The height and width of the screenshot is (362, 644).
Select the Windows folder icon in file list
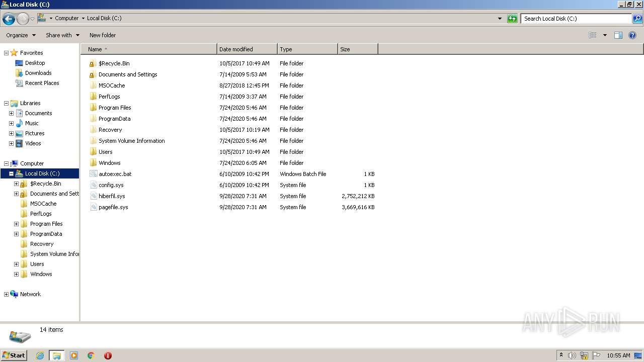(93, 163)
